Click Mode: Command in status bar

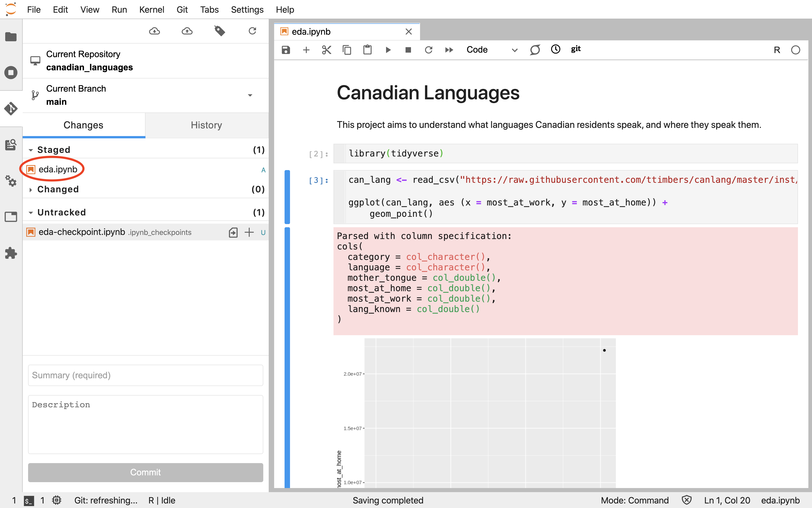click(635, 501)
